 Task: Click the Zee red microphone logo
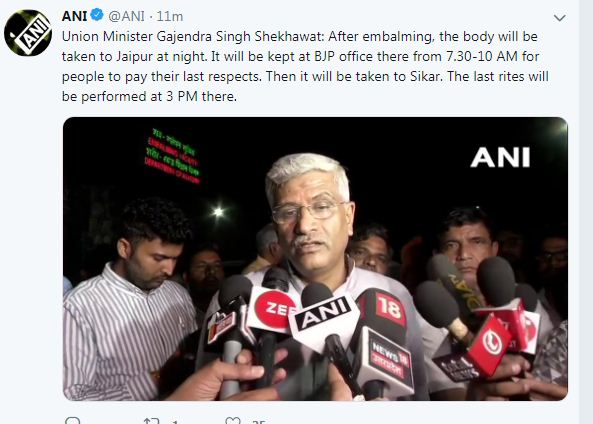(274, 309)
